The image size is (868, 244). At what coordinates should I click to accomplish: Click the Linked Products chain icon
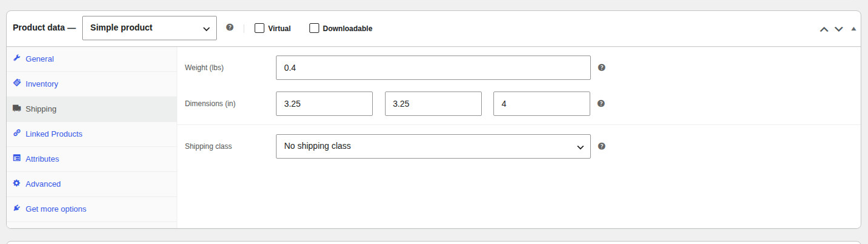[x=17, y=134]
